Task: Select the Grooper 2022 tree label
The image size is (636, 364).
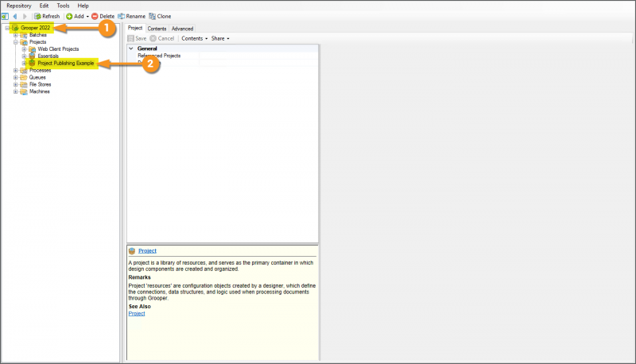Action: pos(35,28)
